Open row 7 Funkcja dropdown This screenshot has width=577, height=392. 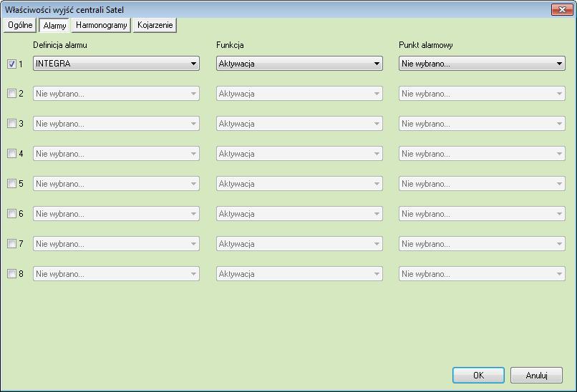(299, 243)
